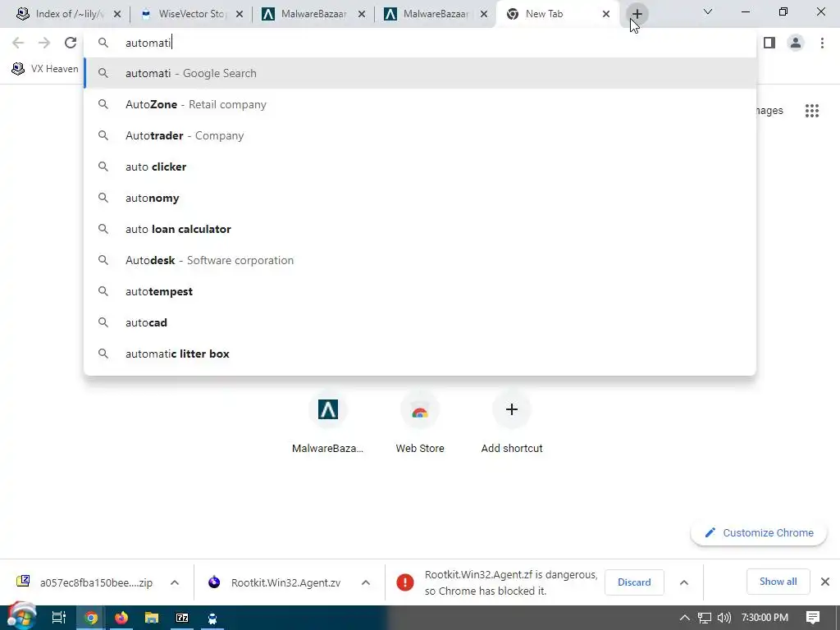
Task: Close the Index of /~lily tab
Action: tap(117, 15)
